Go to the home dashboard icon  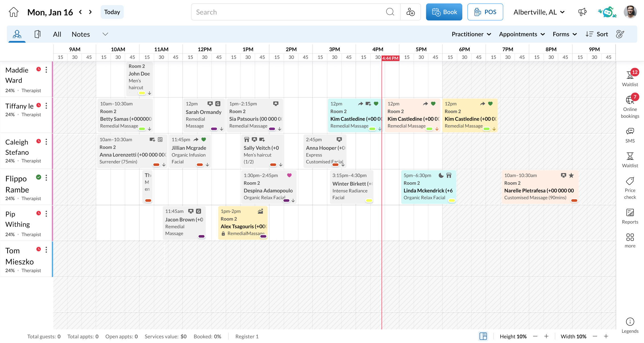(x=13, y=12)
